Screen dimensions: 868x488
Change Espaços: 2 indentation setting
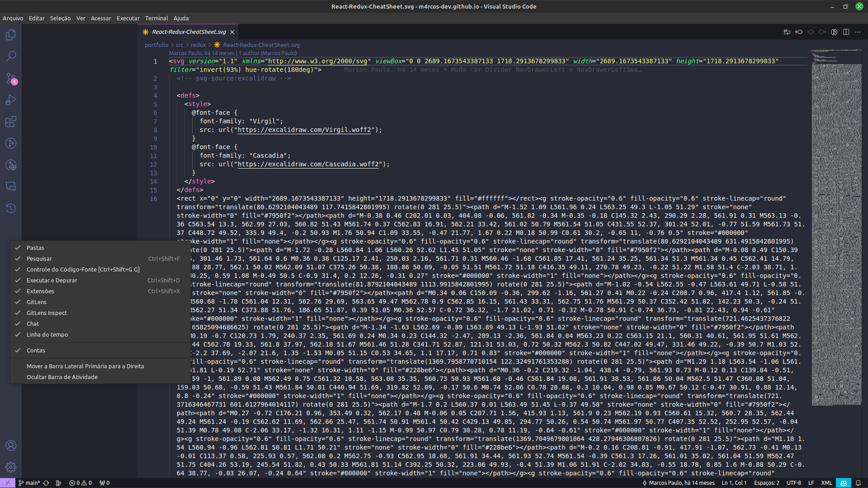point(767,483)
